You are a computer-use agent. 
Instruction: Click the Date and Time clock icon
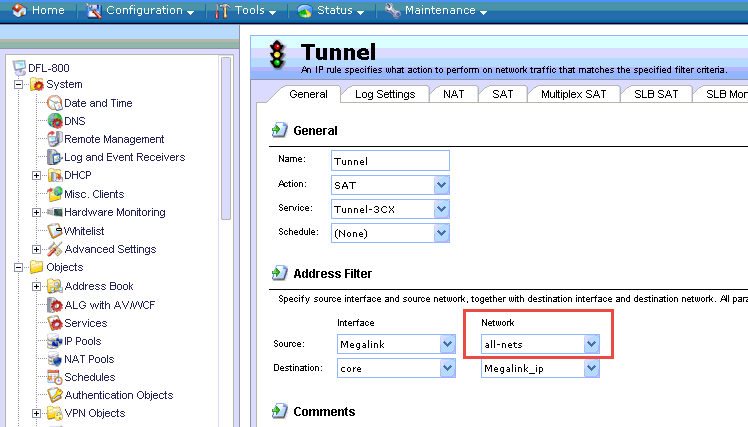(55, 103)
